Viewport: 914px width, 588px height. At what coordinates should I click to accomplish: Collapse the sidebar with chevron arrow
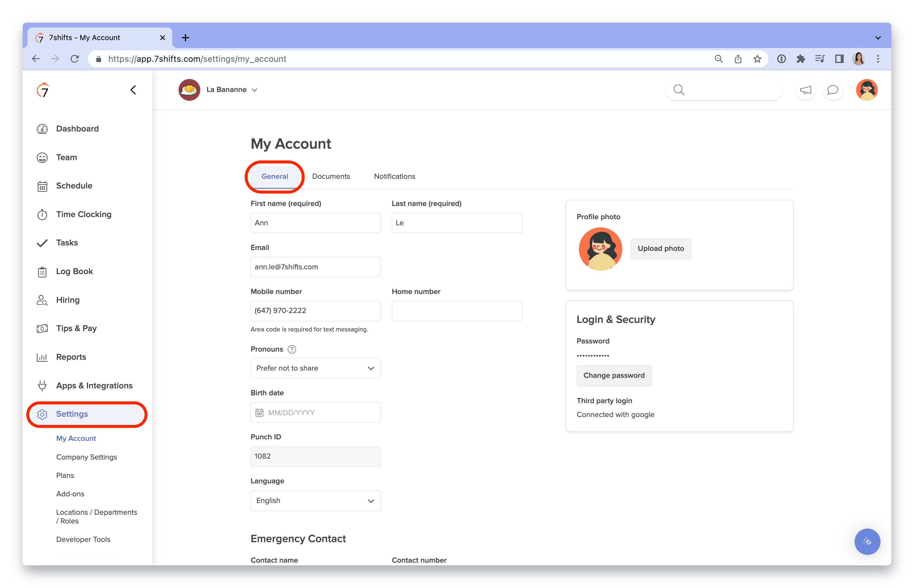coord(133,90)
